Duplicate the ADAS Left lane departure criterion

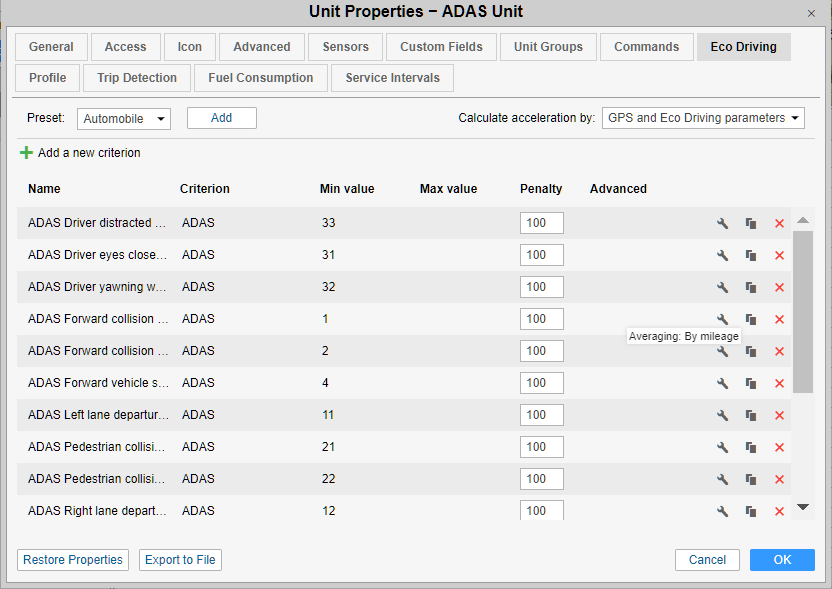click(750, 415)
